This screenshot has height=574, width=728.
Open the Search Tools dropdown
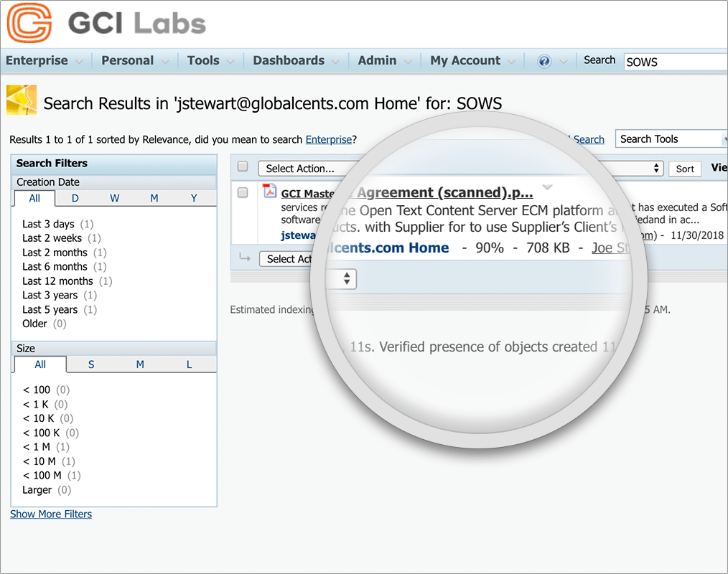671,138
